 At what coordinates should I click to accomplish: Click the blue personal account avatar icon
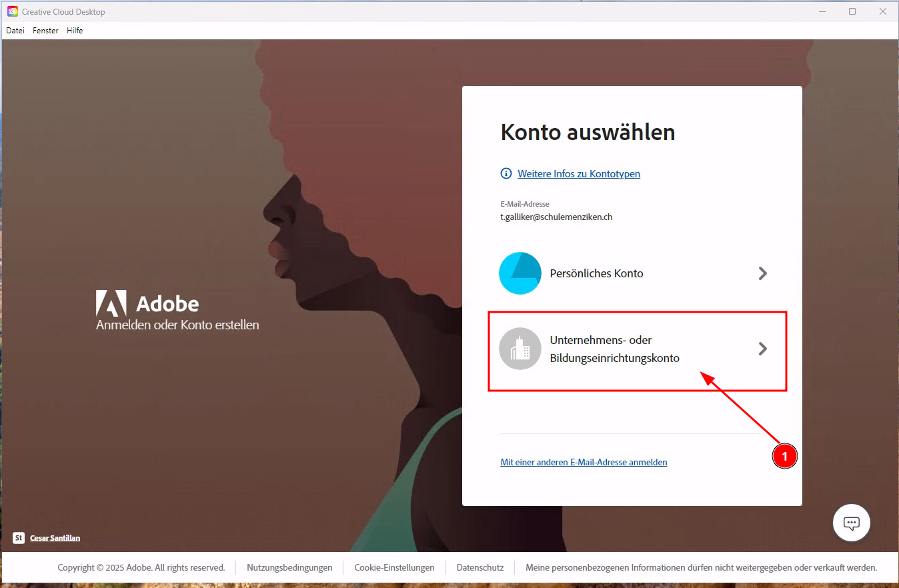pos(520,273)
